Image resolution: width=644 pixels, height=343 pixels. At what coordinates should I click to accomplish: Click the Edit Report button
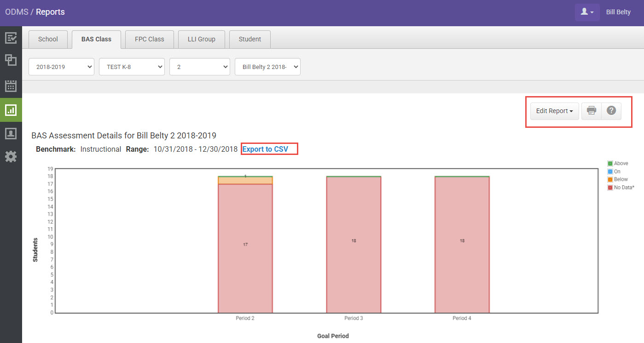554,111
